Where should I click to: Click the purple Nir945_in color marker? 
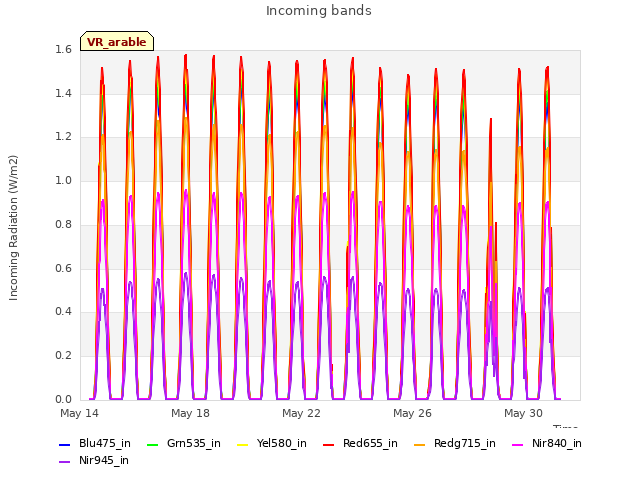coord(64,462)
